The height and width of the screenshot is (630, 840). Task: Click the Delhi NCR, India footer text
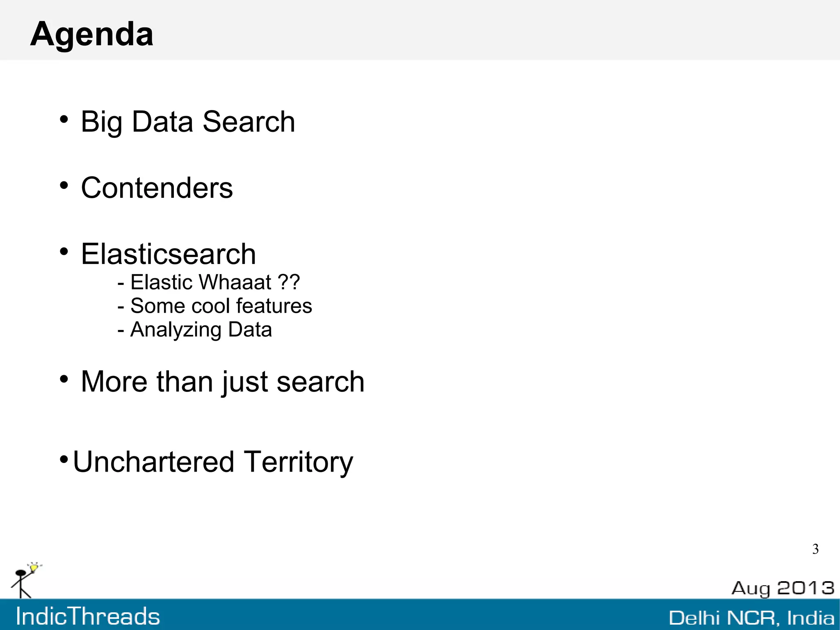click(x=751, y=618)
